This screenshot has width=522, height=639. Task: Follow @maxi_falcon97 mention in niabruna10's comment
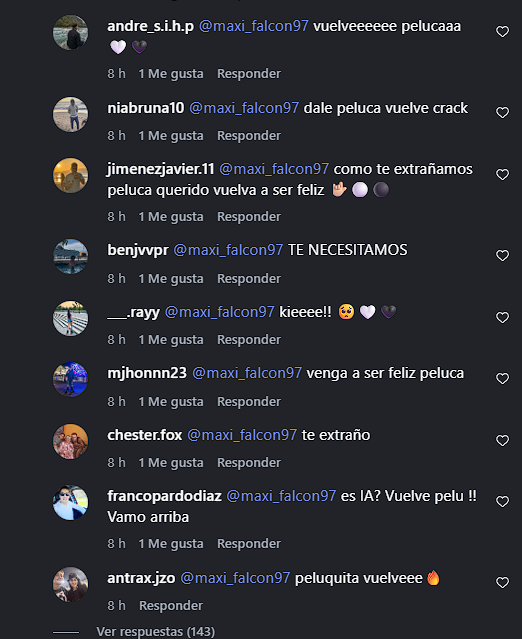pos(244,108)
